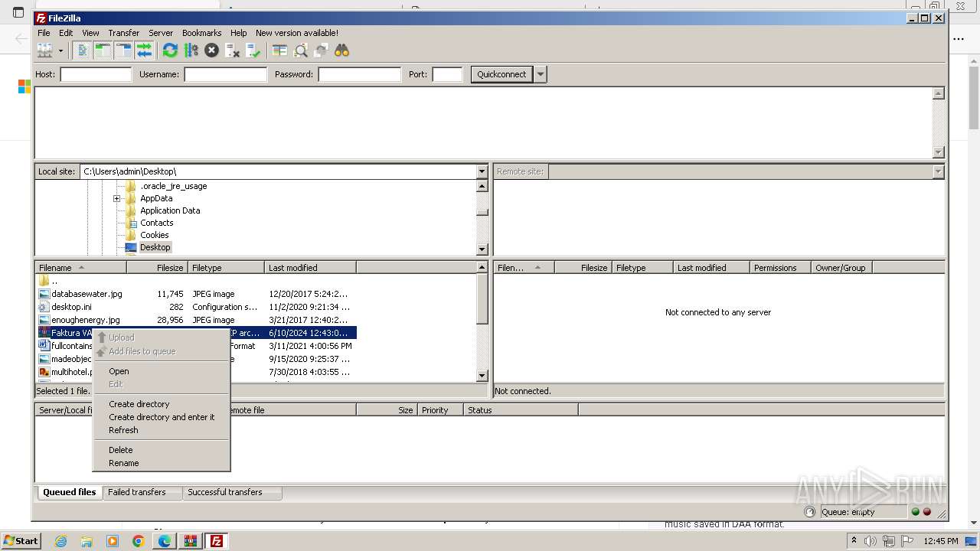Toggle synchronized browsing icon
The width and height of the screenshot is (980, 551).
click(321, 51)
